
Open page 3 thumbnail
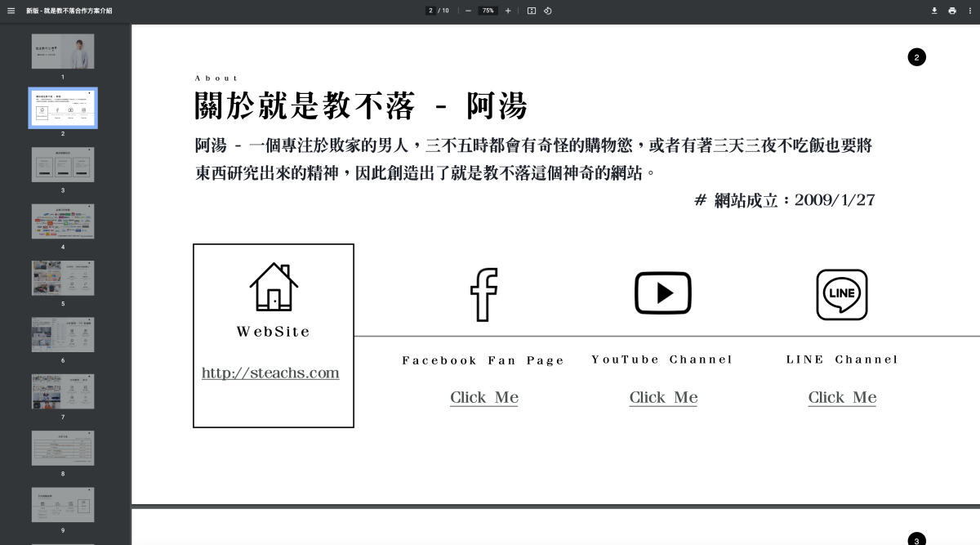pyautogui.click(x=63, y=164)
